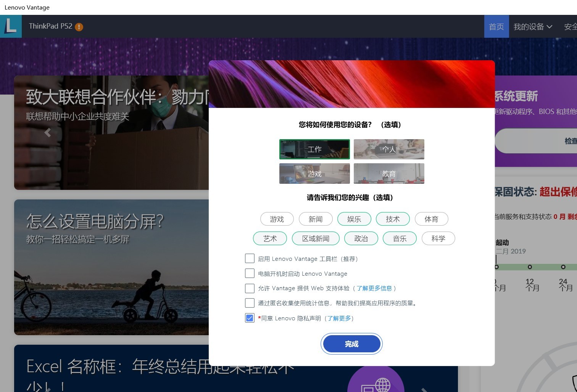Viewport: 577px width, 392px height.
Task: Deselect the 音乐 interest chip
Action: pos(400,238)
